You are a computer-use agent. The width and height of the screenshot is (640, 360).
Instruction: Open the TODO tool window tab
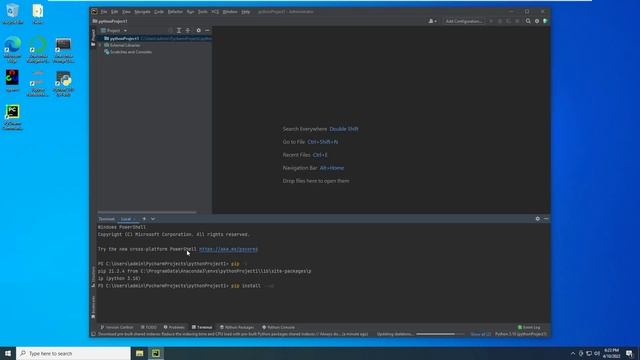(x=149, y=327)
